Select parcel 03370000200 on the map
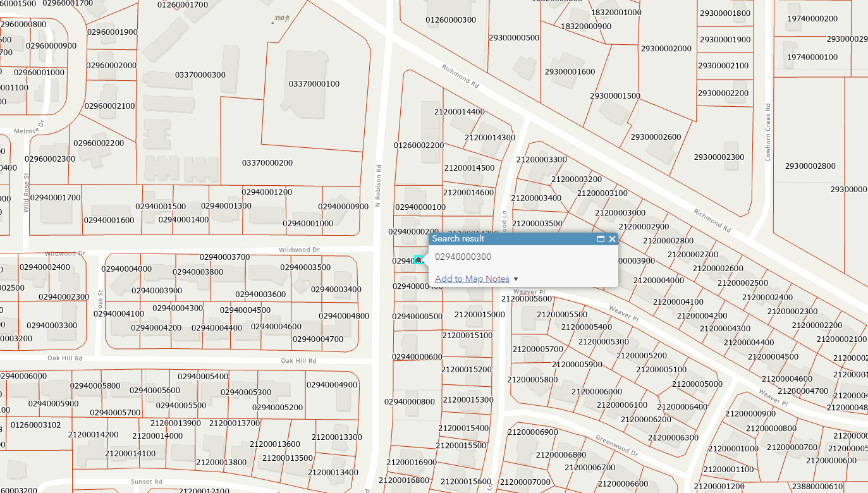868x493 pixels. [x=267, y=163]
